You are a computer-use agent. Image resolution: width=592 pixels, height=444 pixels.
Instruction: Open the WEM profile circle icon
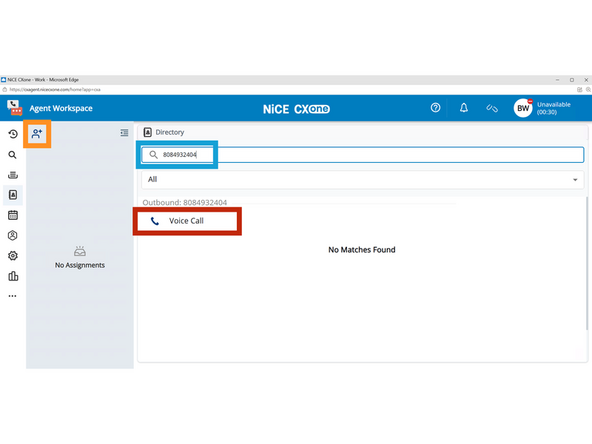tap(13, 236)
